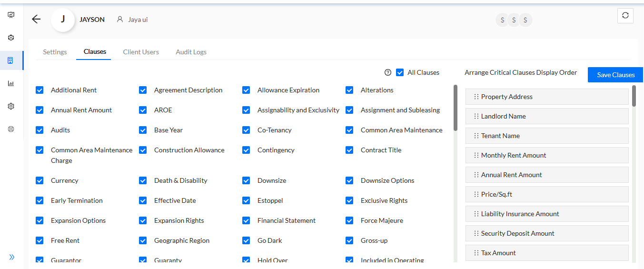Viewport: 644px width, 269px height.
Task: Uncheck the Free Rent checkbox
Action: point(40,240)
